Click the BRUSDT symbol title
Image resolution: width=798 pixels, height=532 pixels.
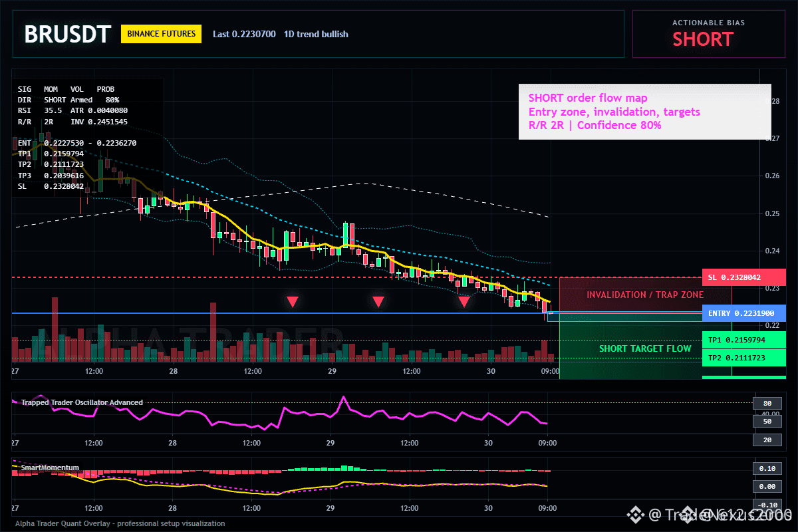[67, 34]
